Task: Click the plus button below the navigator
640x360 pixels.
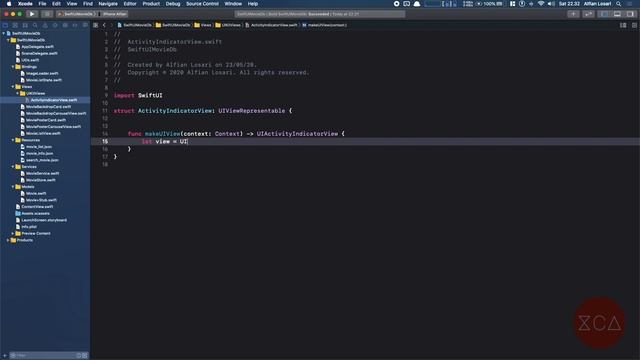Action: [x=5, y=355]
